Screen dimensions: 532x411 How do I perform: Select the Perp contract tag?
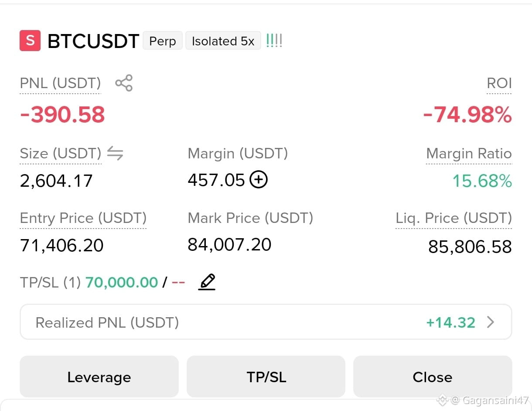(x=163, y=41)
